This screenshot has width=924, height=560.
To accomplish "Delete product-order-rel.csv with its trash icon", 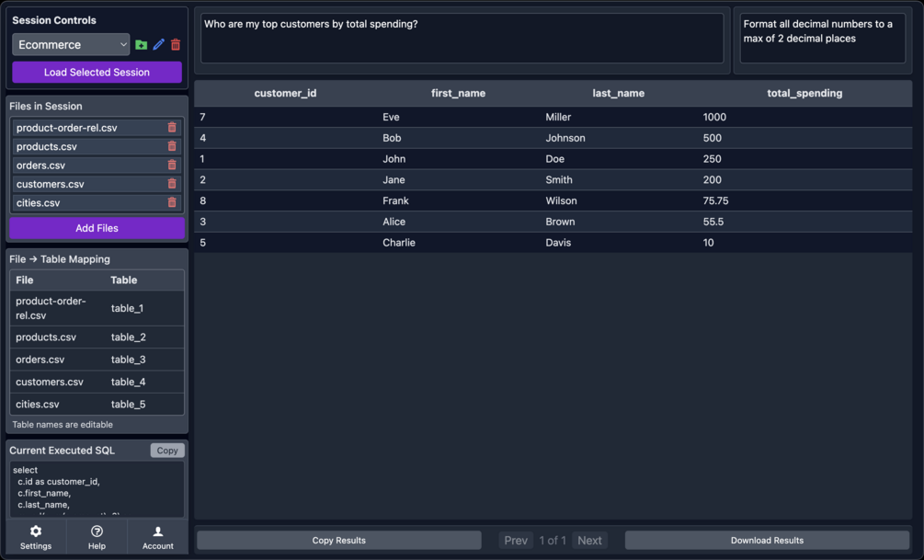I will [172, 127].
